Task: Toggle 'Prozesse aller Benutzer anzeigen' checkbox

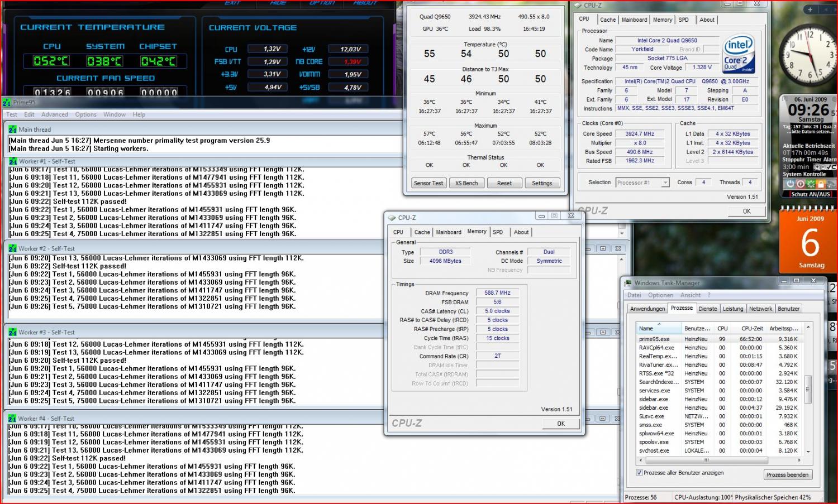Action: (x=639, y=473)
